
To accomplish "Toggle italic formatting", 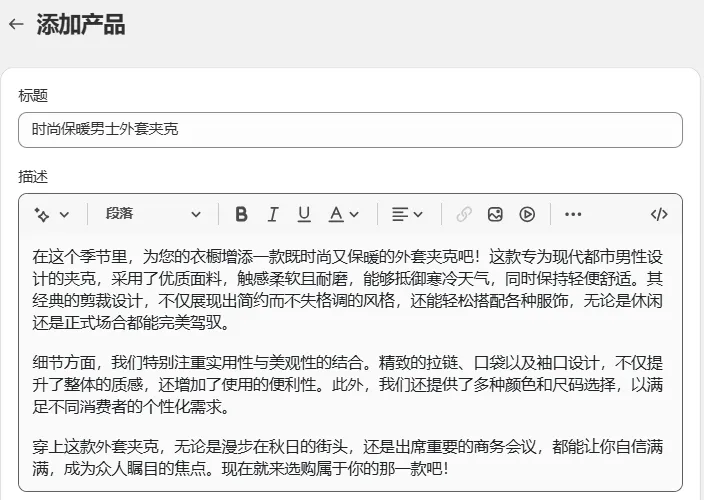I will [x=272, y=214].
